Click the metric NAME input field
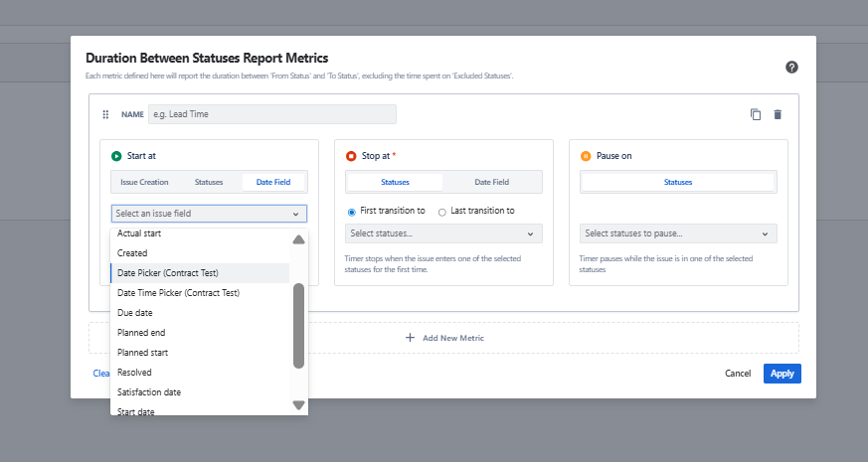Screen dimensions: 868x462 [271, 114]
